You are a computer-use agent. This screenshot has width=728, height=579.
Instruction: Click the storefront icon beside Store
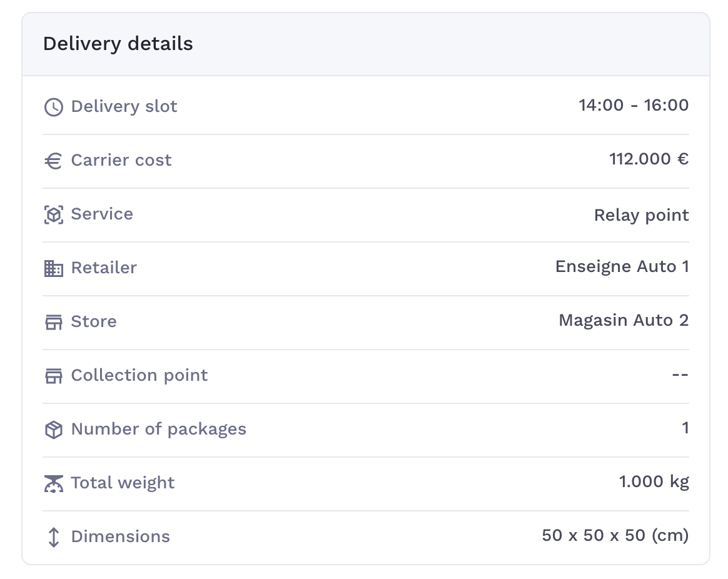[x=54, y=322]
